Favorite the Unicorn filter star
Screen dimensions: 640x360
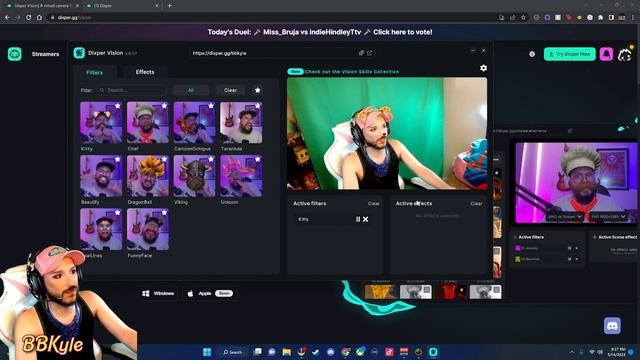[258, 159]
